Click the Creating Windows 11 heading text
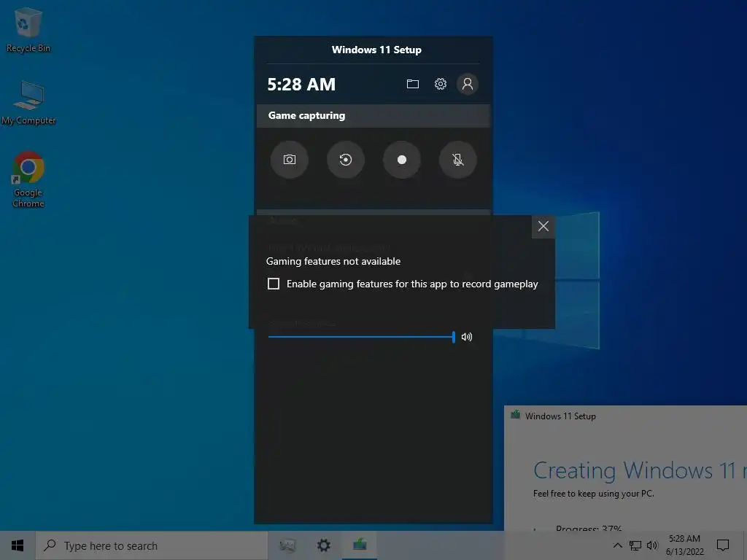747x560 pixels. point(640,470)
